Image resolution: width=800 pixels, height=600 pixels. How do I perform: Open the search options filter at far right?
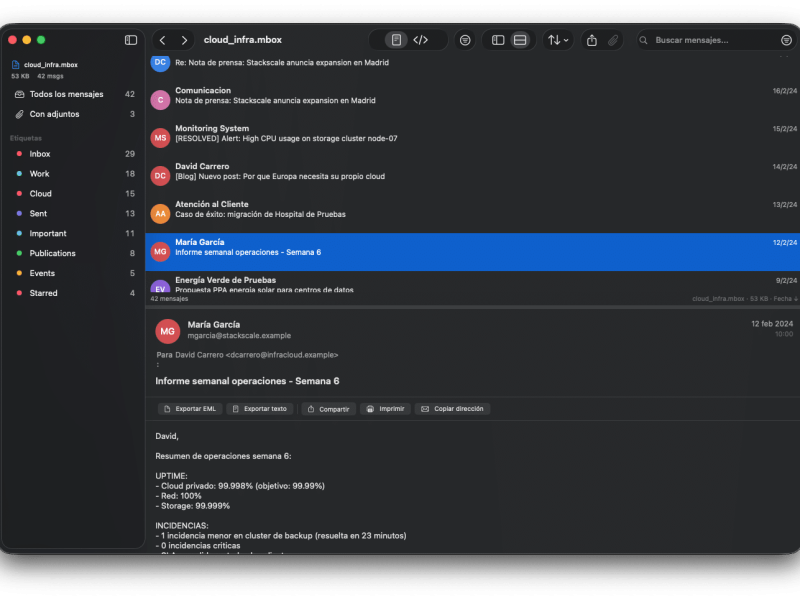click(x=788, y=40)
